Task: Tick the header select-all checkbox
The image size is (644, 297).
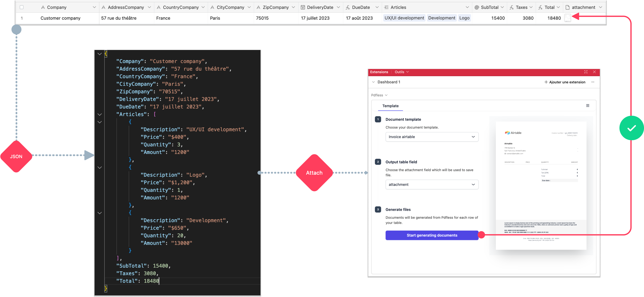Action: [x=22, y=7]
